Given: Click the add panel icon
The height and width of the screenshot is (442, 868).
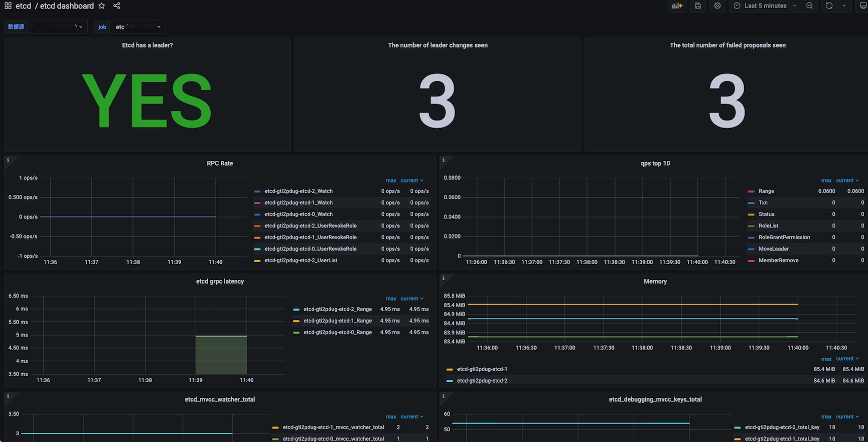Looking at the screenshot, I should [x=677, y=6].
